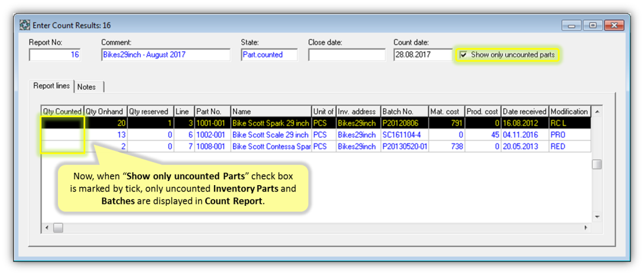
Task: Click the Report No input field
Action: tap(54, 54)
